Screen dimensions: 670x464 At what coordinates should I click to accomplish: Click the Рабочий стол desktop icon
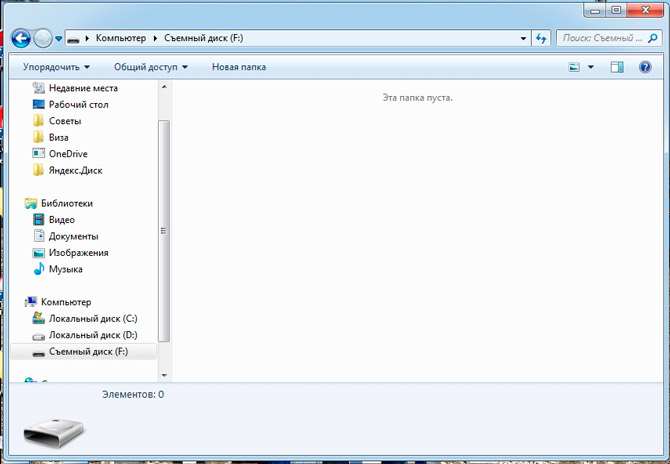pos(38,104)
